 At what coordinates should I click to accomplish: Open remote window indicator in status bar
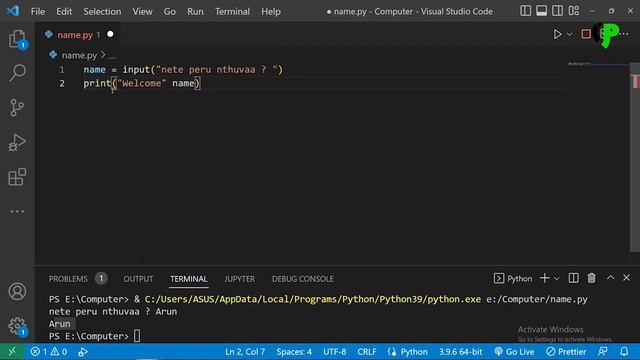(x=12, y=351)
